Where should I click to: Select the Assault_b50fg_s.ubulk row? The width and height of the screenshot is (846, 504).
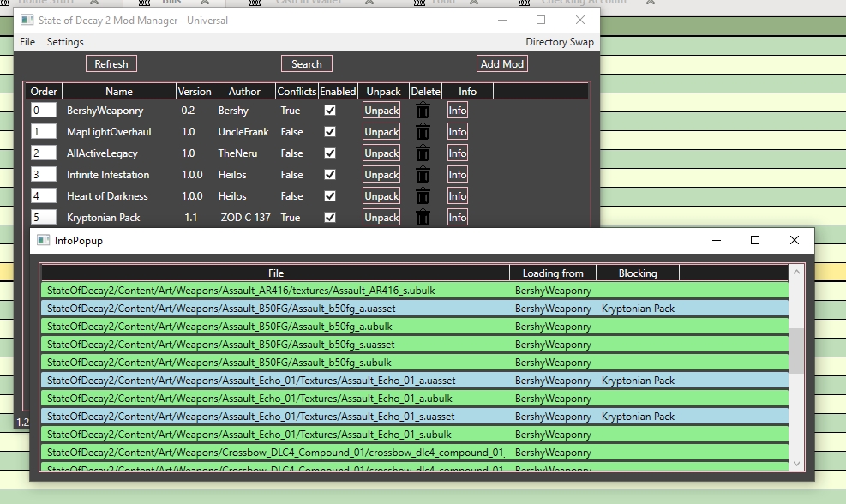point(415,362)
